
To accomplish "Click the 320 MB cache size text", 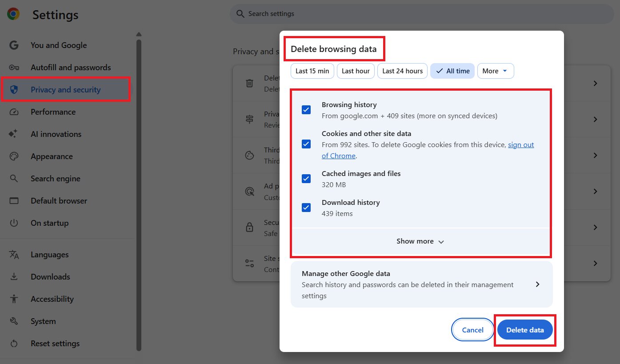I will pos(334,185).
